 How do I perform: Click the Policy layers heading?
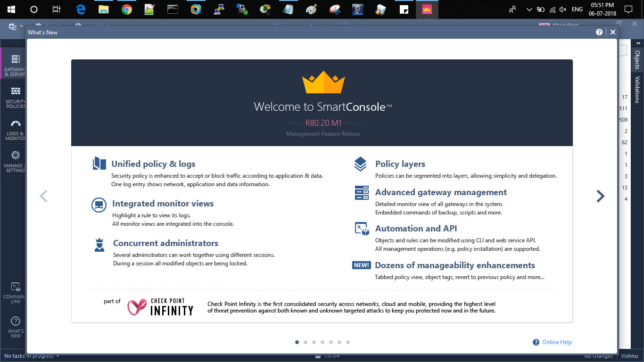coord(400,164)
